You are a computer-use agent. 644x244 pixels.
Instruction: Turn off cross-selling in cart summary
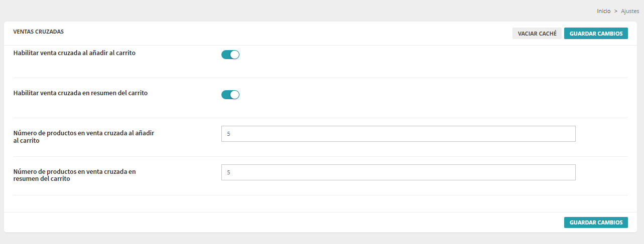click(230, 95)
